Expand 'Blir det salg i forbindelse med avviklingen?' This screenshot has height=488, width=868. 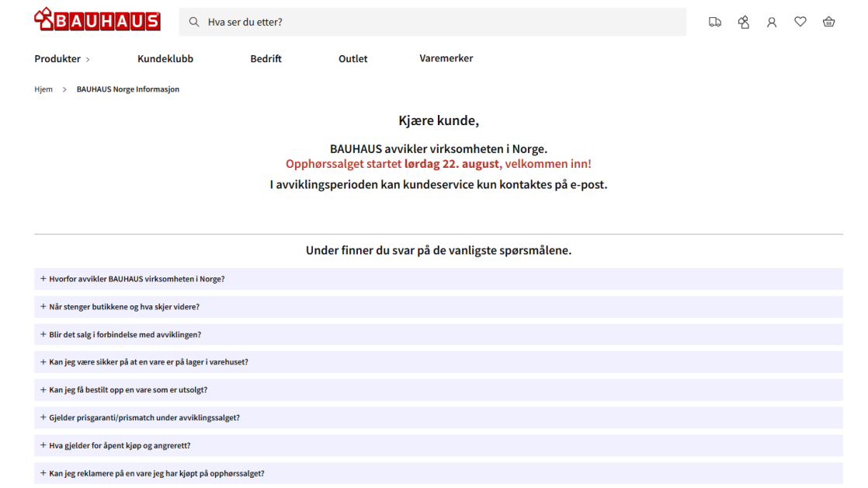click(x=439, y=335)
